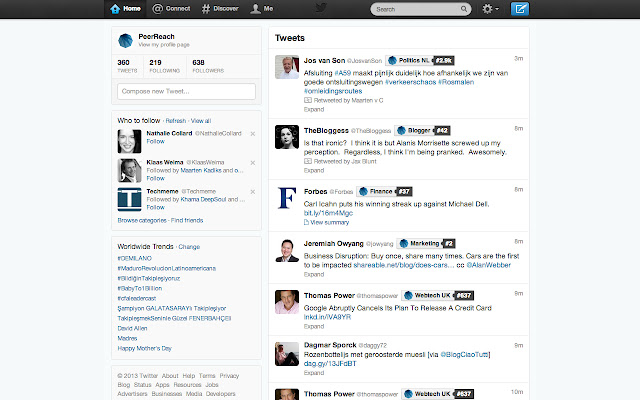Open the @BlogCisoTutti mention
The height and width of the screenshot is (400, 640).
tap(464, 355)
